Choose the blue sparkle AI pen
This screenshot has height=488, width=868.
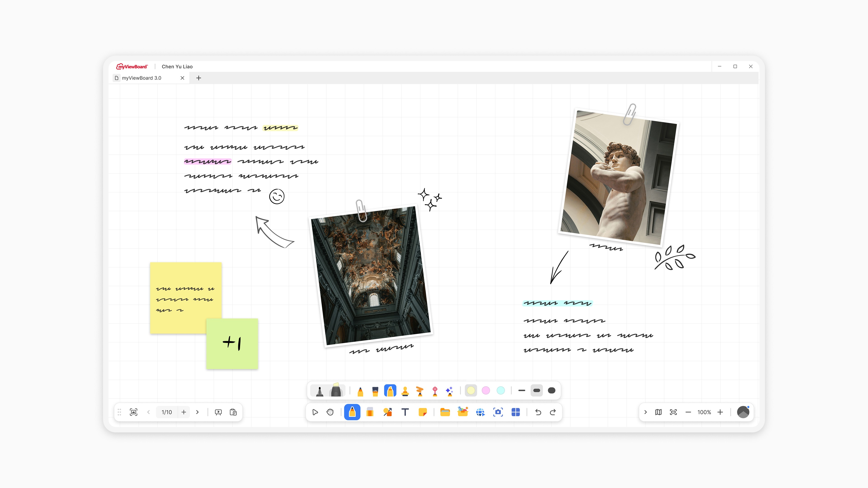(x=450, y=391)
